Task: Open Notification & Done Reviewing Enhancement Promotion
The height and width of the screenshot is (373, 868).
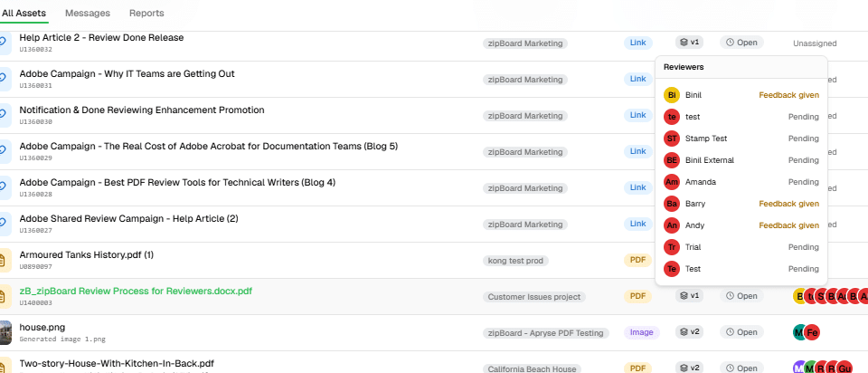Action: coord(142,110)
